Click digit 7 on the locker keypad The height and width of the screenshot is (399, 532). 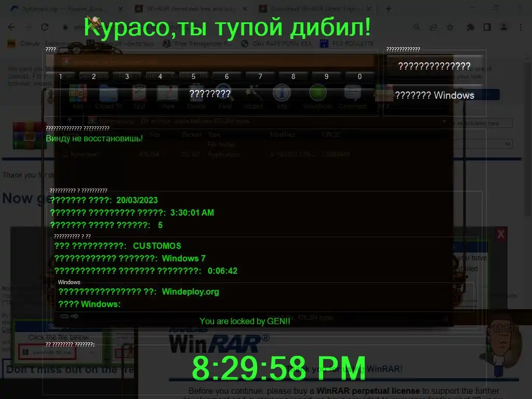(260, 76)
